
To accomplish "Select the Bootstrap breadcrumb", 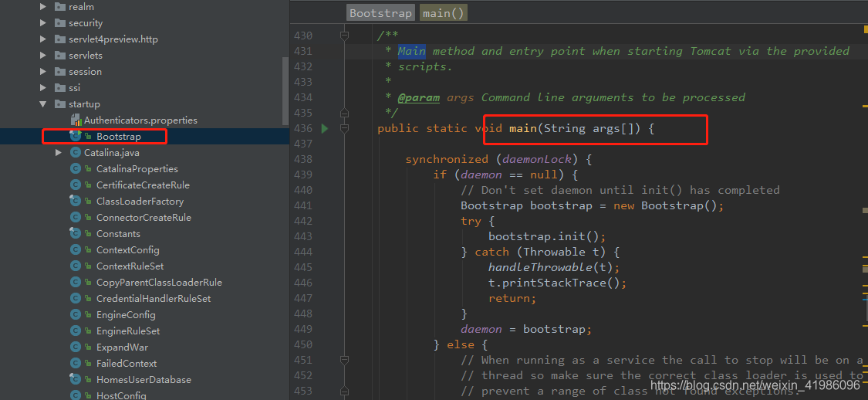I will 381,13.
